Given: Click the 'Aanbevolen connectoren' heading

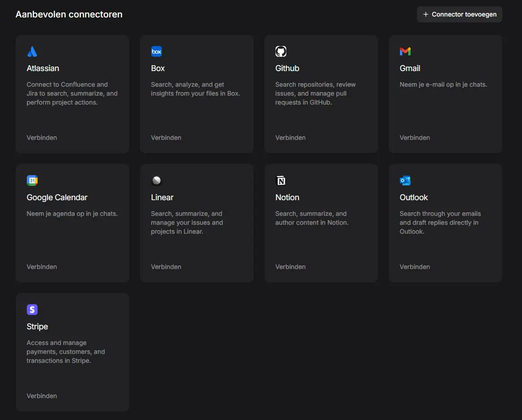Looking at the screenshot, I should [x=69, y=14].
